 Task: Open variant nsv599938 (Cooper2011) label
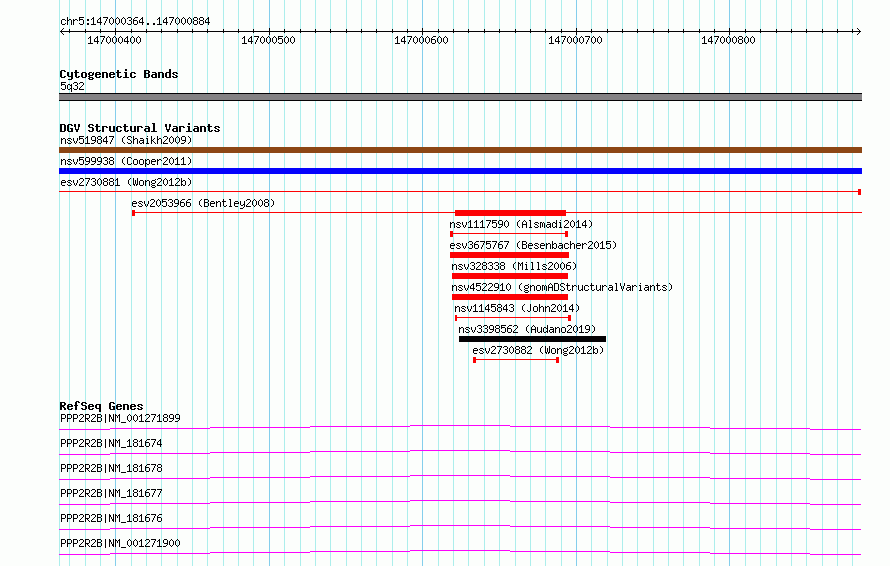pyautogui.click(x=126, y=161)
